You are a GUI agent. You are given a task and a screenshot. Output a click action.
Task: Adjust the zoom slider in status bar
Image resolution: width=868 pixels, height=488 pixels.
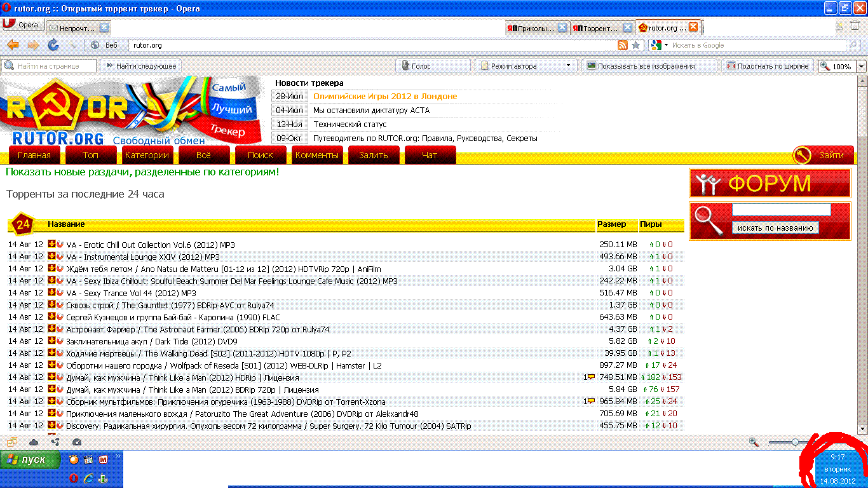[x=795, y=442]
